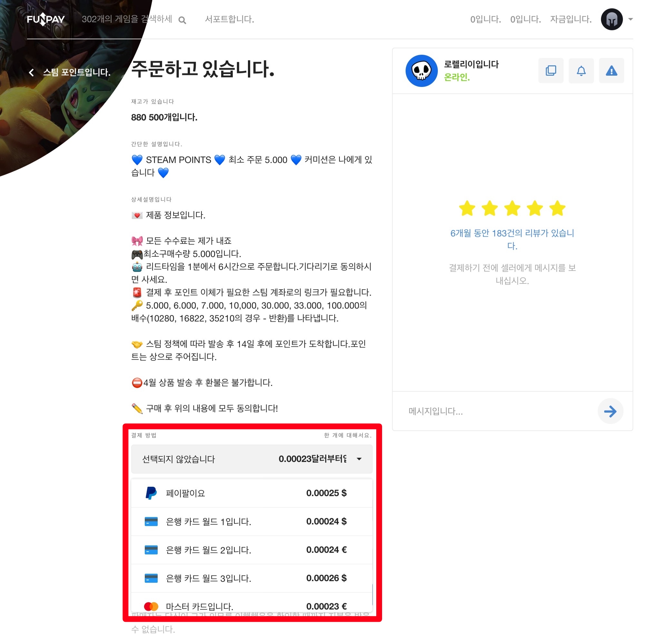Image resolution: width=660 pixels, height=644 pixels.
Task: Click the game search input field
Action: click(x=127, y=19)
